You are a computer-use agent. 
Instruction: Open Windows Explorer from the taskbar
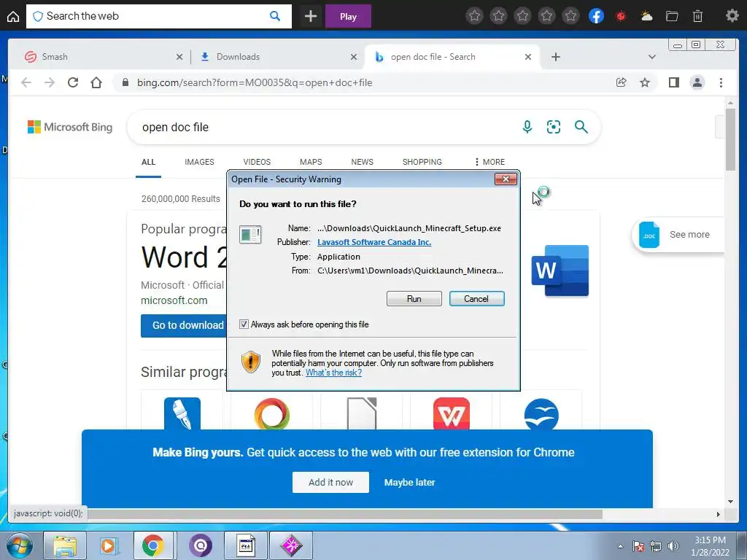pos(65,545)
